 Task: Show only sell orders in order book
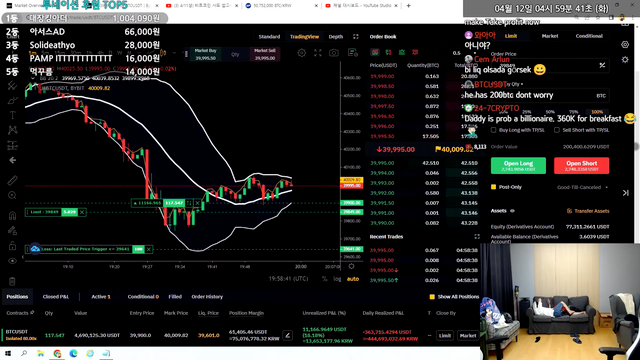(x=415, y=52)
